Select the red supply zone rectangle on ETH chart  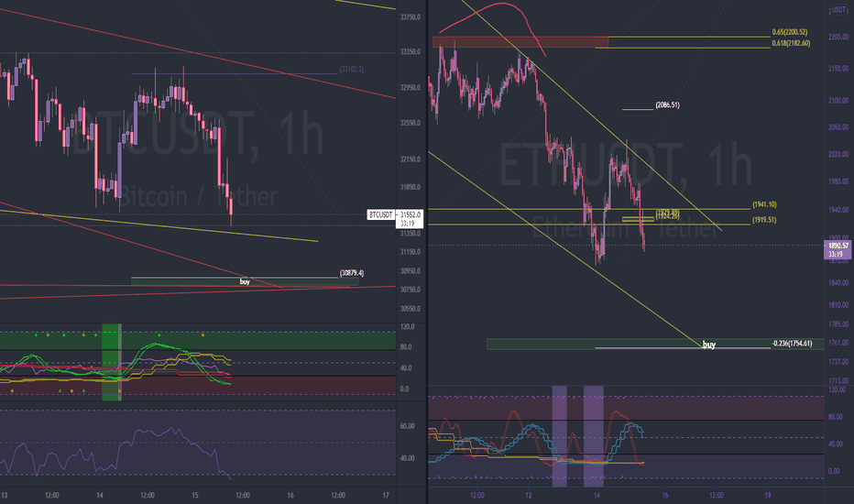click(x=520, y=42)
